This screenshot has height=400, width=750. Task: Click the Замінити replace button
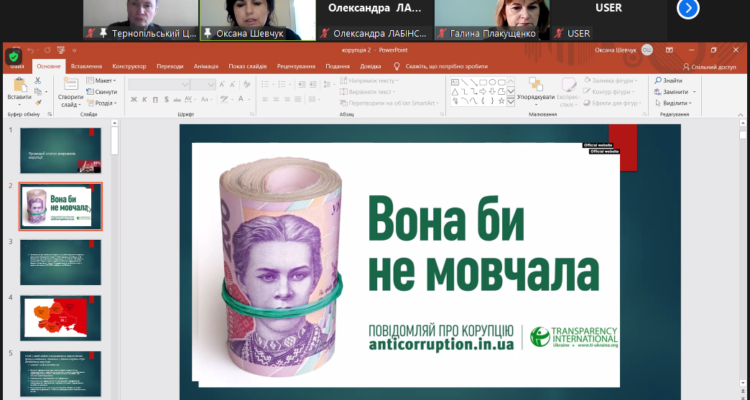click(x=673, y=92)
